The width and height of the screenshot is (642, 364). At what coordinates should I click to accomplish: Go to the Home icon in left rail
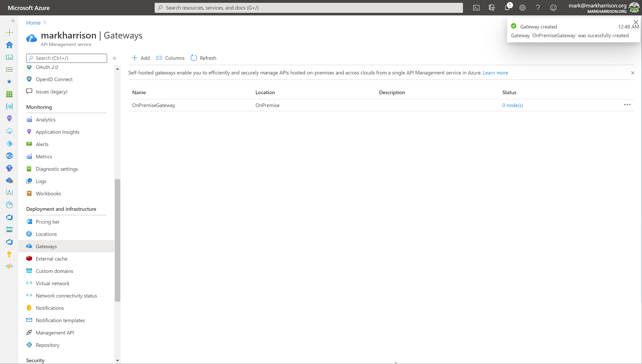9,45
